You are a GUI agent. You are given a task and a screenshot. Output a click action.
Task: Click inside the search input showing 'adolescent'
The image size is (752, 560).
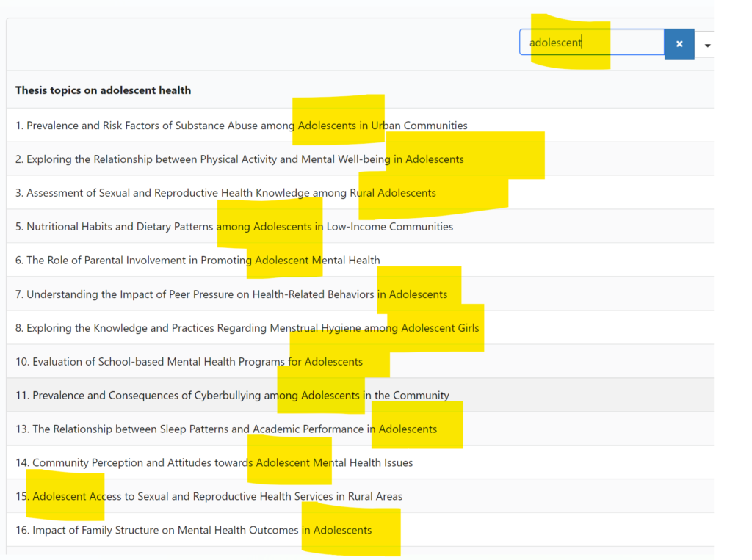click(591, 43)
